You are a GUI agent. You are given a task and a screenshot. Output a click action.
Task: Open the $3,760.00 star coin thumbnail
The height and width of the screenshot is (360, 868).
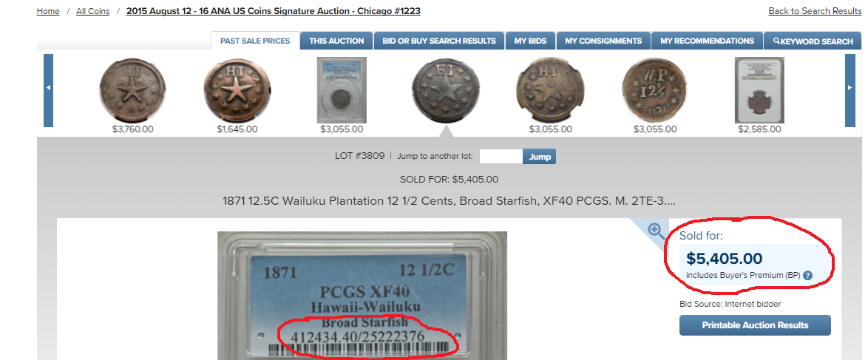(132, 90)
